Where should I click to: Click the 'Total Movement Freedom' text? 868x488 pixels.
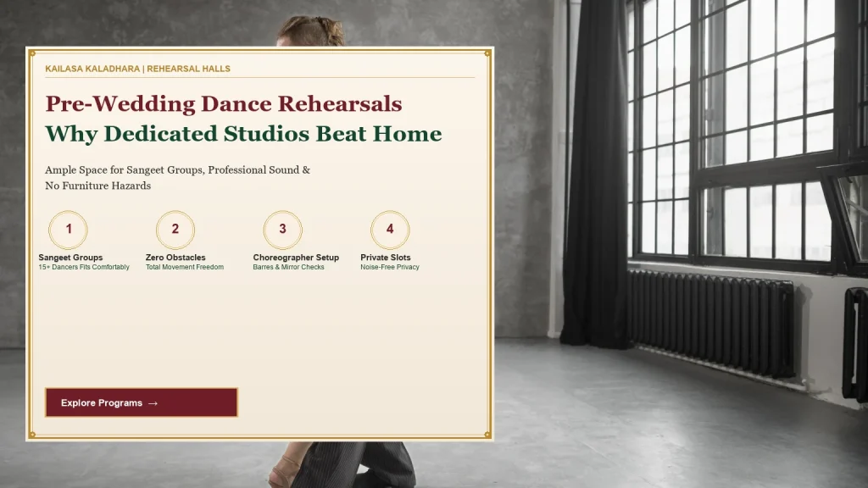pyautogui.click(x=185, y=267)
